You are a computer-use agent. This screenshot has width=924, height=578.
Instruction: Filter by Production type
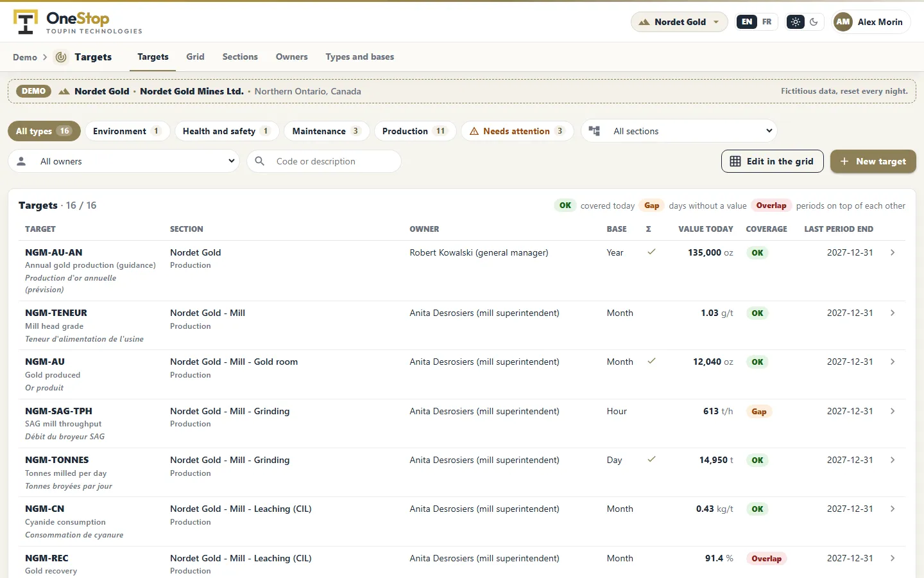pos(415,131)
